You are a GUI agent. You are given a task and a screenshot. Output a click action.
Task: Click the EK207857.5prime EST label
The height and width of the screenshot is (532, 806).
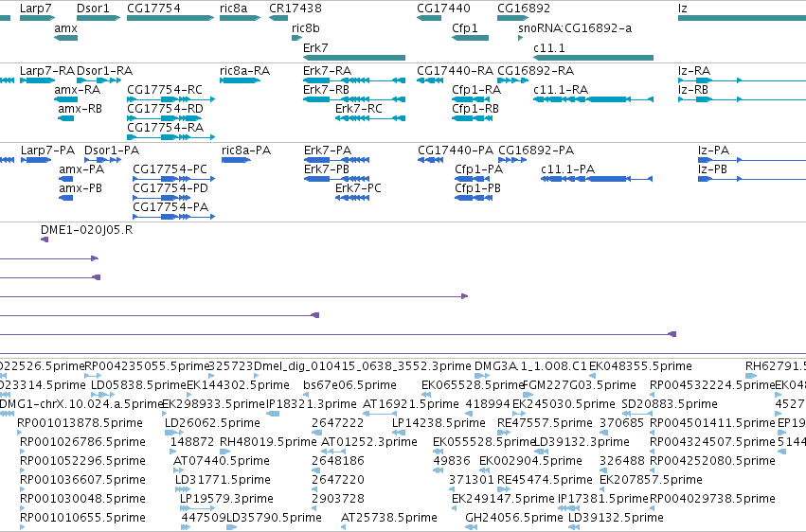pos(651,480)
